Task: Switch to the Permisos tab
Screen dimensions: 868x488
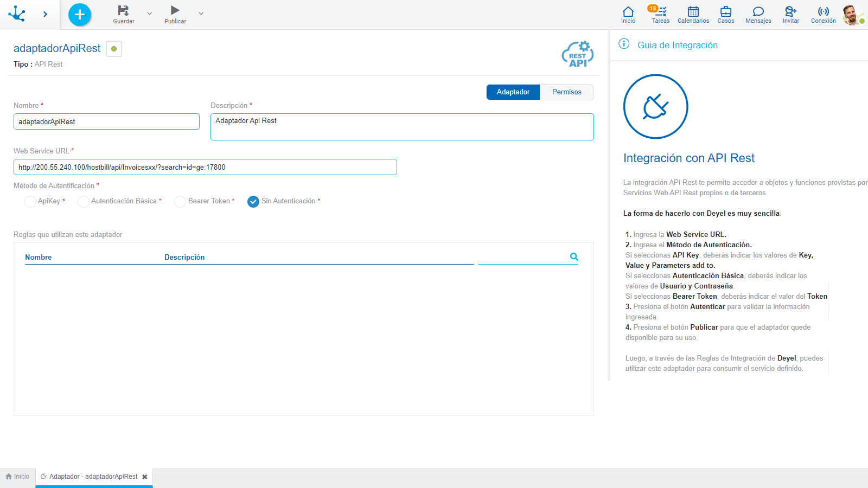Action: pyautogui.click(x=566, y=92)
